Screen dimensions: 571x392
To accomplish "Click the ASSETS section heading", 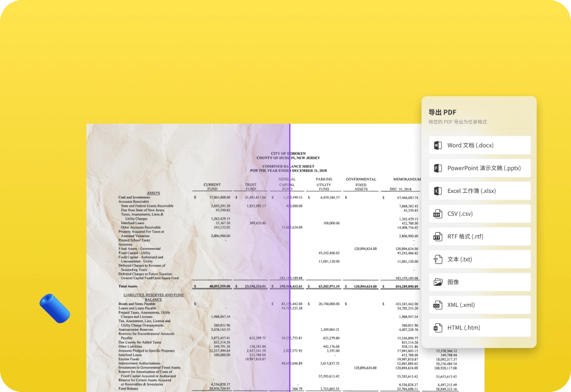I will (x=153, y=194).
